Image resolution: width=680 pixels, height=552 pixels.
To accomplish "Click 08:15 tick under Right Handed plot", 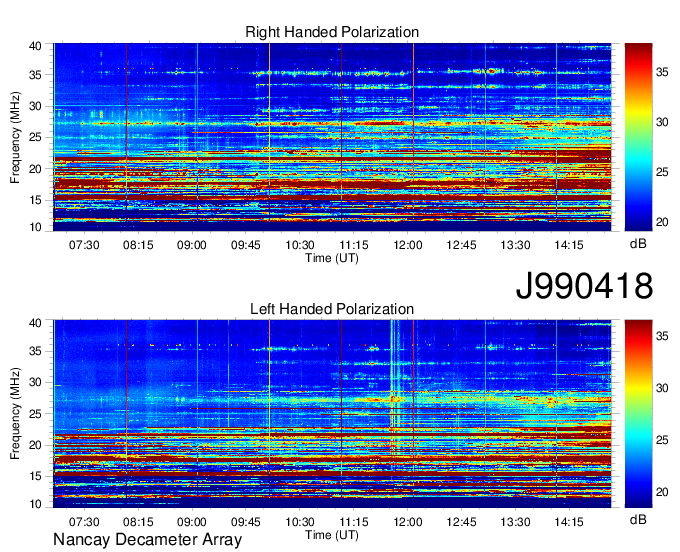I will pos(138,245).
